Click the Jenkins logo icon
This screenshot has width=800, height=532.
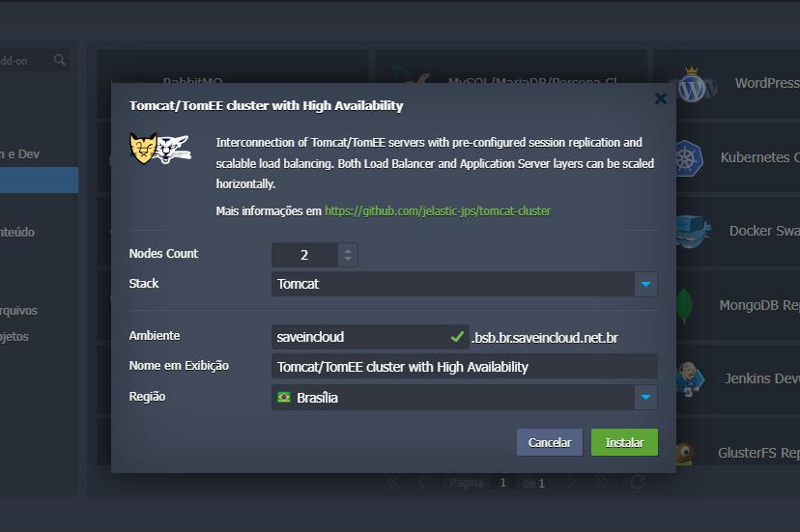690,378
